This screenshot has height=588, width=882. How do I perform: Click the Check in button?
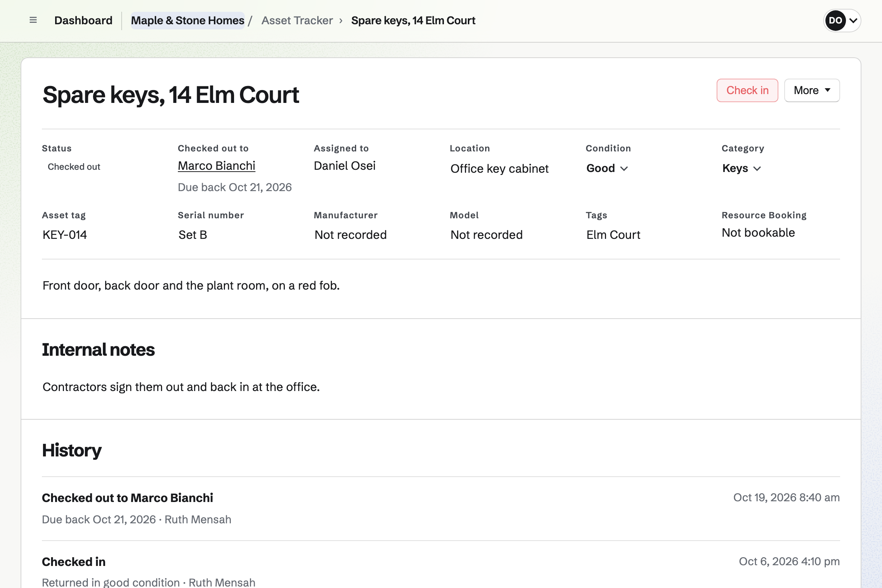click(x=747, y=90)
